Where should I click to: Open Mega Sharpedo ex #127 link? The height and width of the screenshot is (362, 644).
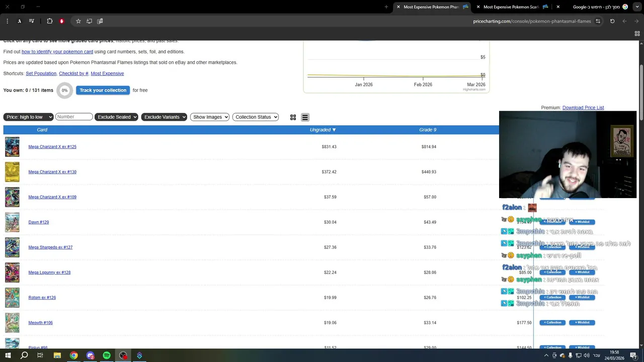point(50,247)
